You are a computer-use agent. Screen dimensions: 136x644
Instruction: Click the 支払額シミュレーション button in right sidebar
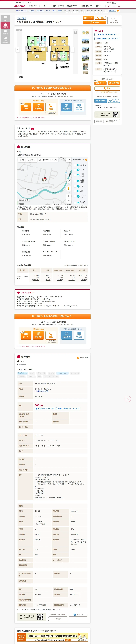point(107,34)
